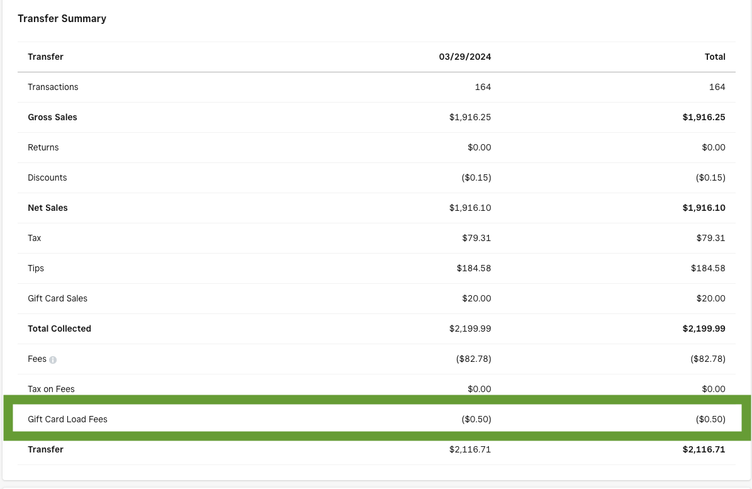
Task: Select the 03/29/2024 column header
Action: click(464, 57)
